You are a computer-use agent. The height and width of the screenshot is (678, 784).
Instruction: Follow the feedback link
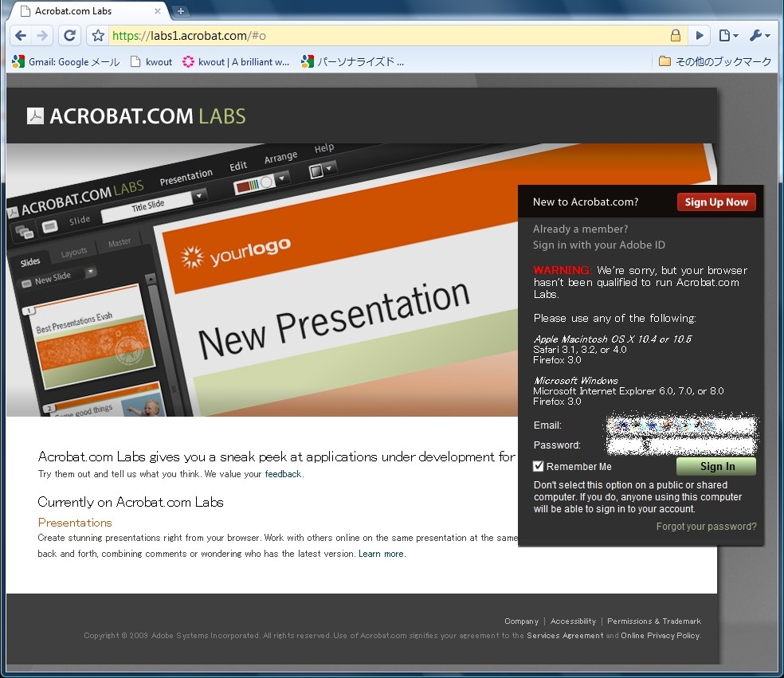[x=283, y=474]
